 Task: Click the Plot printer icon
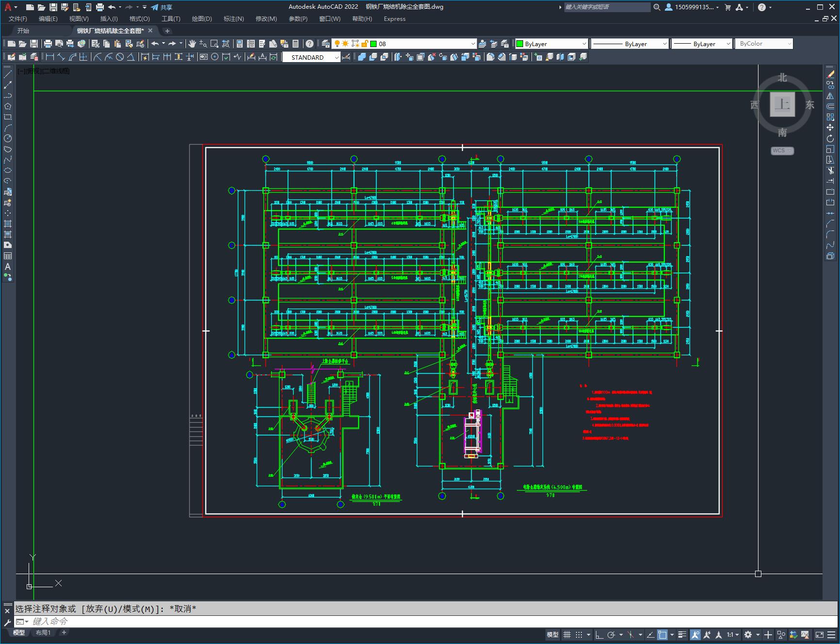click(48, 44)
